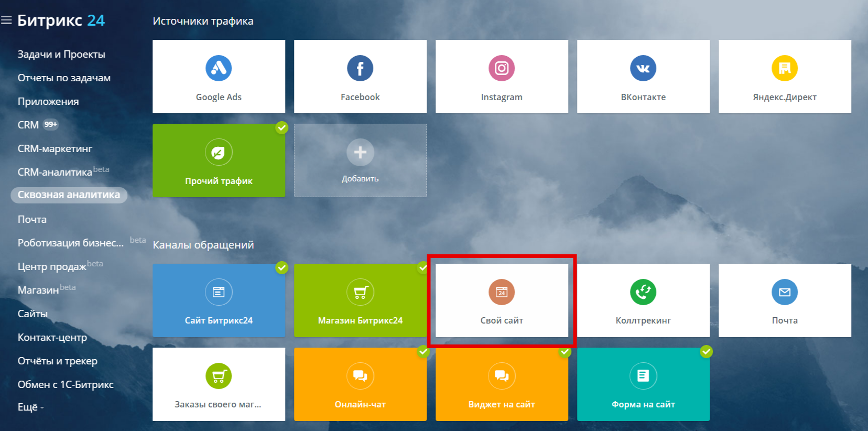Toggle the checkmark on Сайт Битрикс24 tile

pos(282,268)
